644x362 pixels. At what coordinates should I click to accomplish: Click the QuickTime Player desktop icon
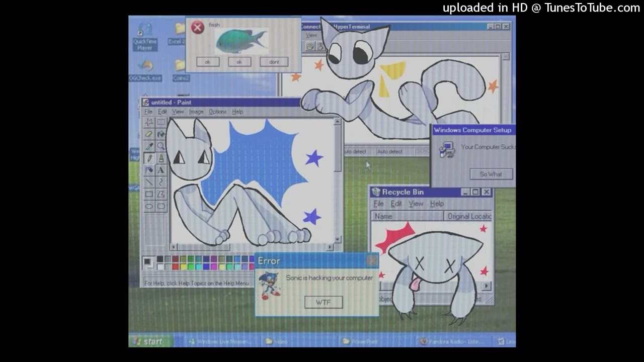coord(145,36)
